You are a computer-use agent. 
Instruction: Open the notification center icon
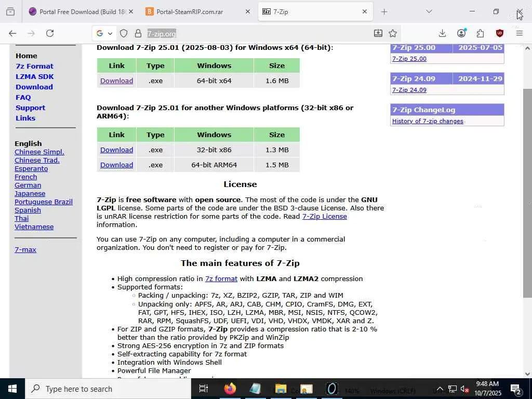[x=515, y=389]
